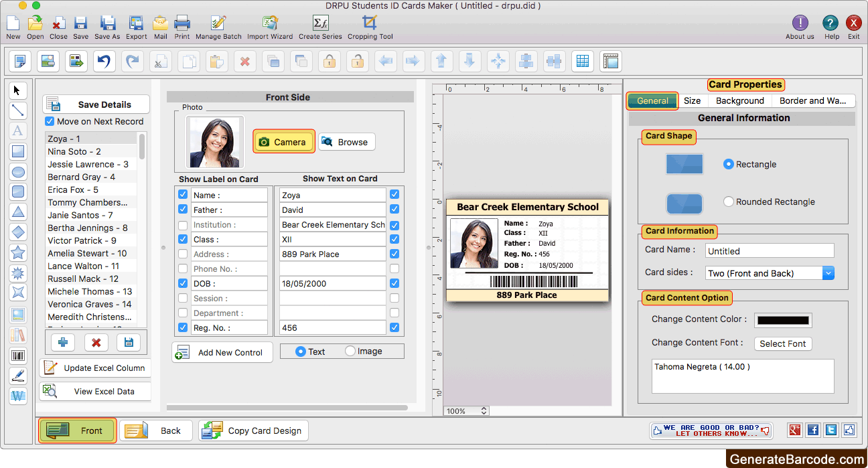
Task: Click the Save Details button
Action: coord(96,104)
